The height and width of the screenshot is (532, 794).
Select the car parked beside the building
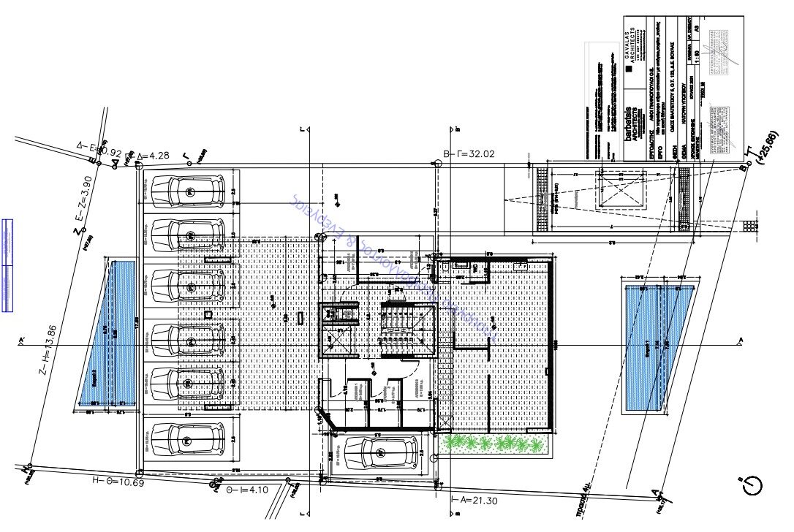[382, 452]
